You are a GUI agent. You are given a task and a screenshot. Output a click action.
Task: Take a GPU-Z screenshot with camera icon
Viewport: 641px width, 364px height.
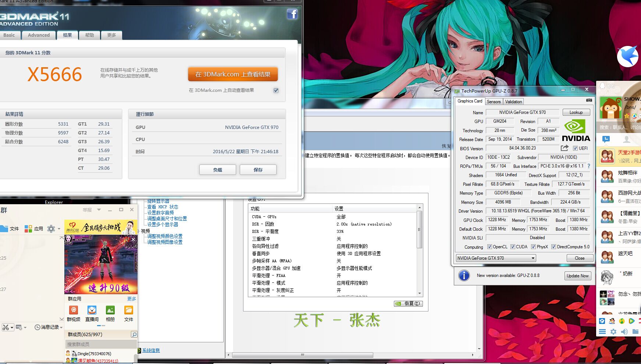coord(589,100)
